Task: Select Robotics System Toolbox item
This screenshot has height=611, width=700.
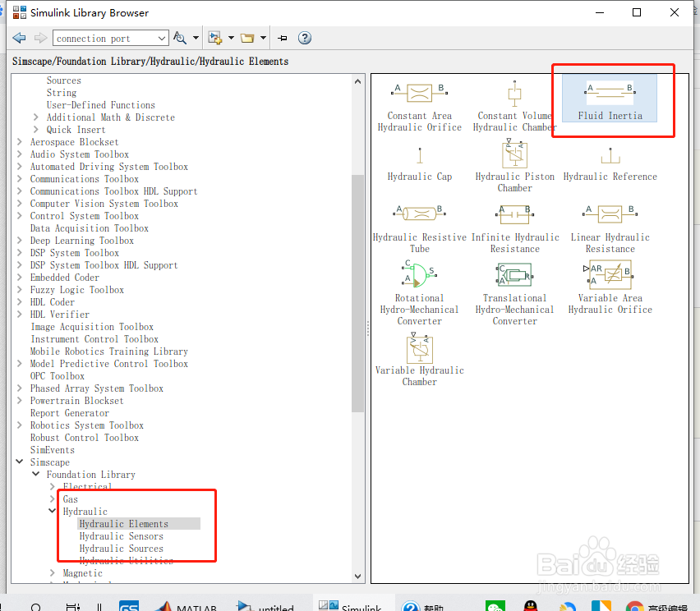Action: tap(86, 425)
